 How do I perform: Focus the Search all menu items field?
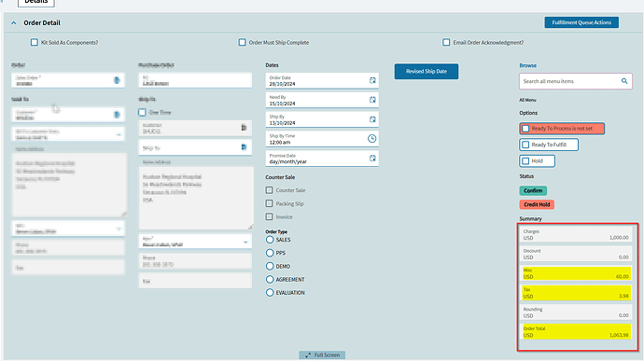tap(571, 81)
